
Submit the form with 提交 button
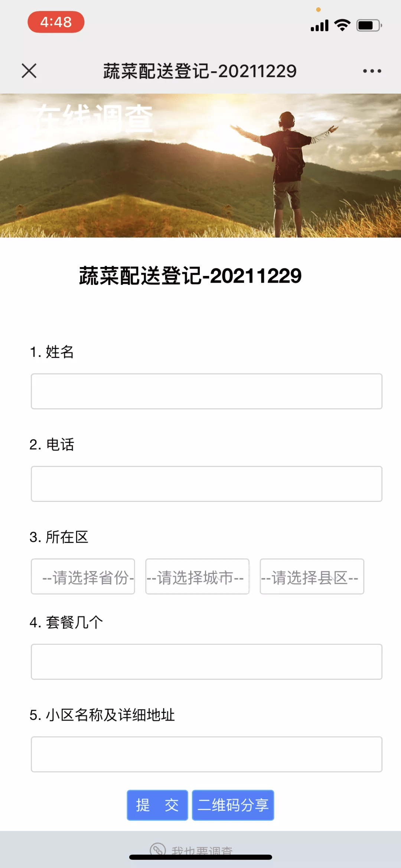click(157, 805)
